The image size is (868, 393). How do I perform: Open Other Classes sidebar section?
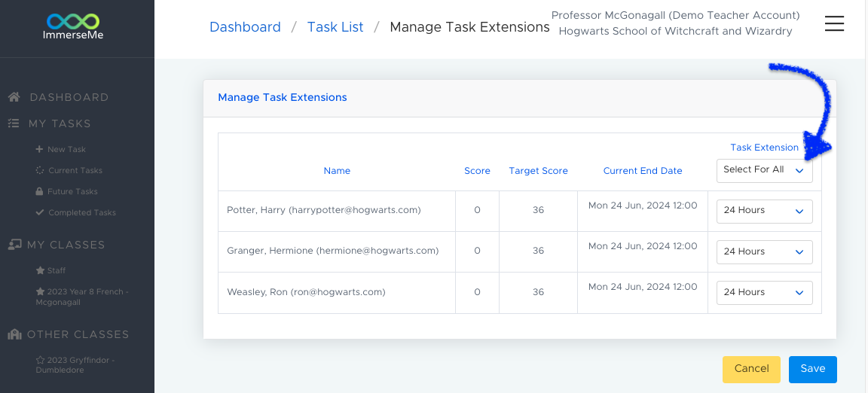(x=78, y=334)
